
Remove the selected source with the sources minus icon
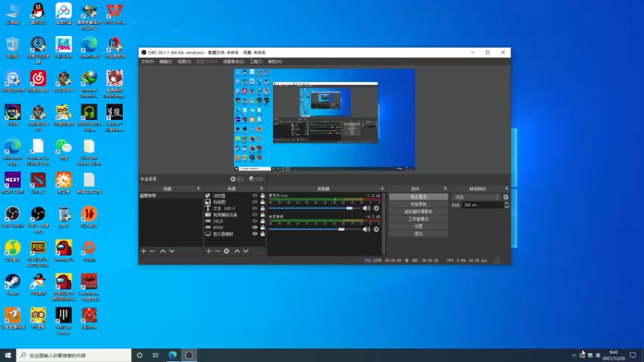click(x=217, y=251)
